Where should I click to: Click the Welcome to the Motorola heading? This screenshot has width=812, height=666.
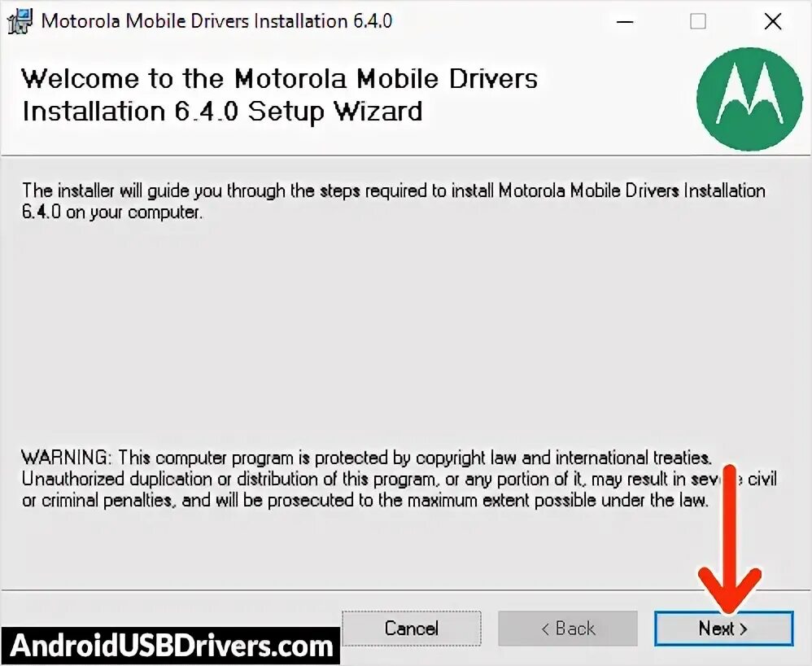click(x=280, y=79)
